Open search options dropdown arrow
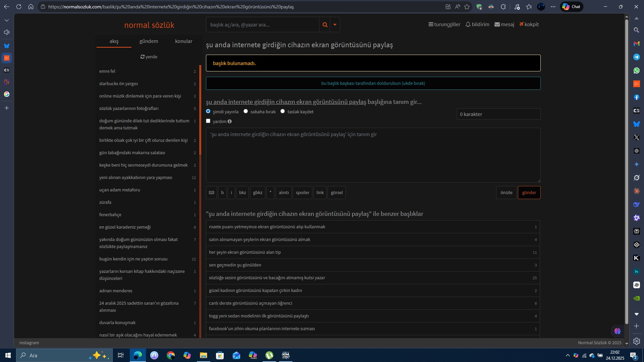The width and height of the screenshot is (644, 362). click(x=335, y=25)
